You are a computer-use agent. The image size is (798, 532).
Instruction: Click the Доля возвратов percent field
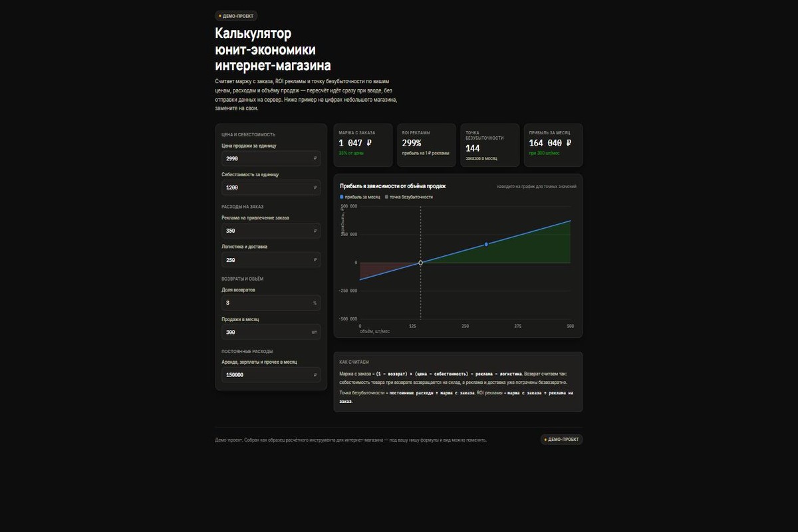point(271,303)
